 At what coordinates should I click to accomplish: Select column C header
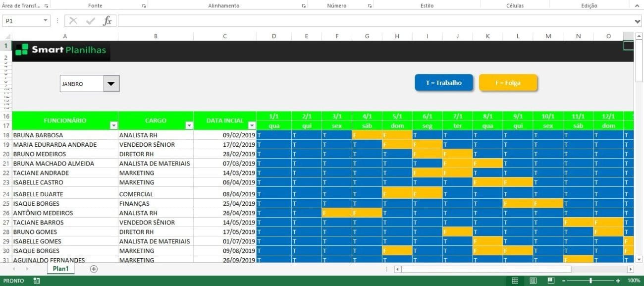[x=225, y=36]
